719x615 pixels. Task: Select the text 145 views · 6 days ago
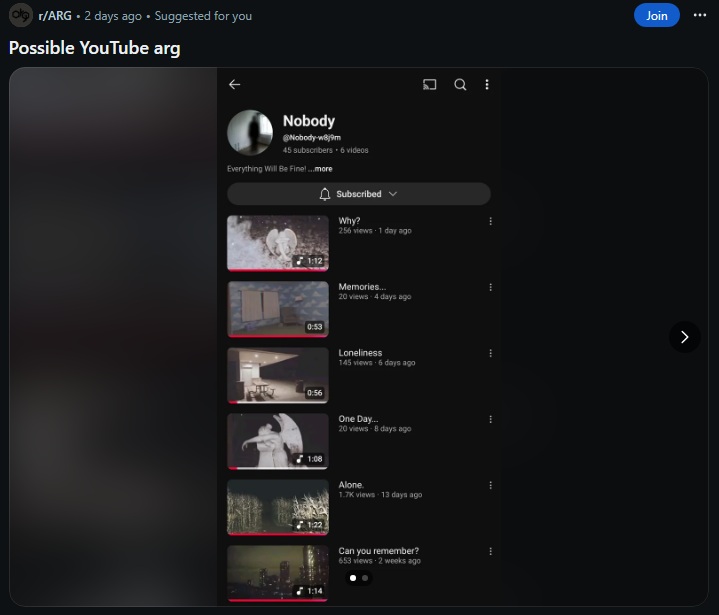(x=377, y=363)
